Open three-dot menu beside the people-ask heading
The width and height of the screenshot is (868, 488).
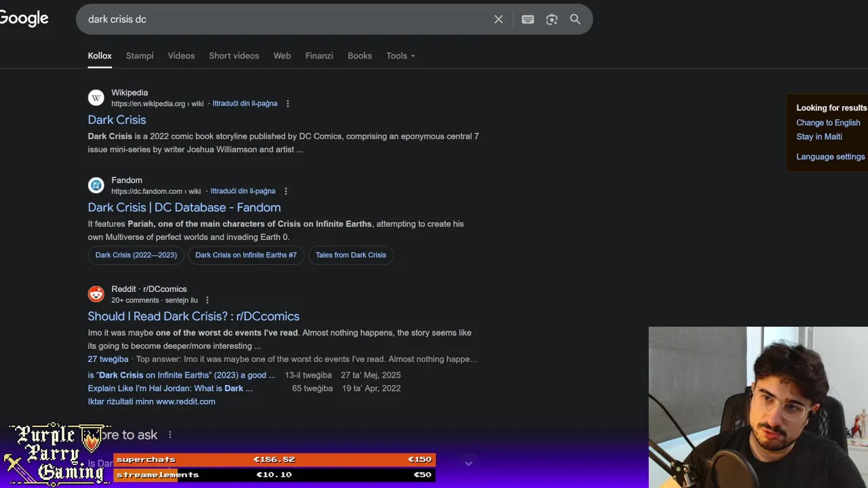[x=170, y=434]
